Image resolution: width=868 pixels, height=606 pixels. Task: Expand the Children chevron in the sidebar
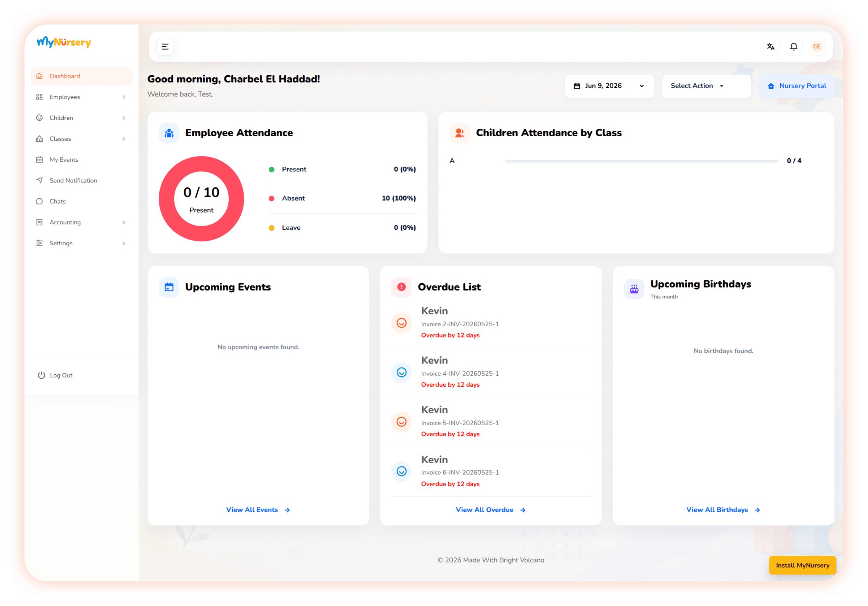point(124,118)
